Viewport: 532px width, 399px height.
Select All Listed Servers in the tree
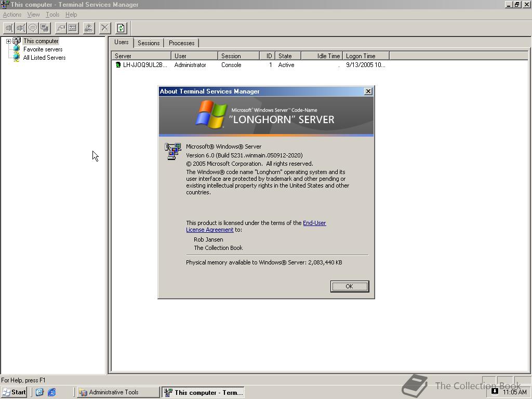[x=45, y=58]
